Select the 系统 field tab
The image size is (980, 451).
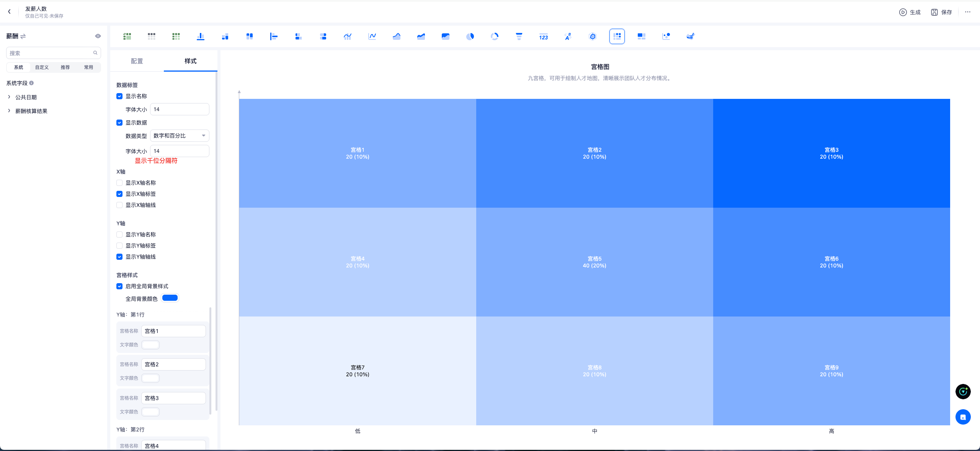19,67
